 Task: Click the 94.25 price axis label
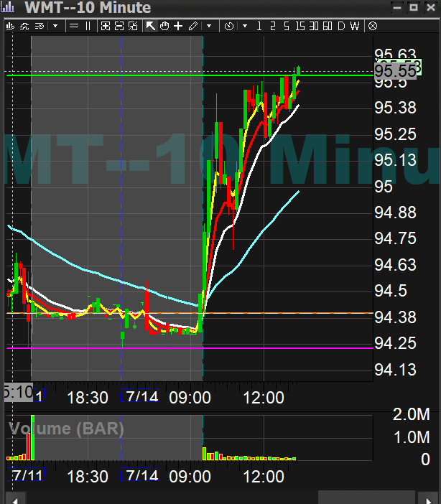click(x=395, y=344)
